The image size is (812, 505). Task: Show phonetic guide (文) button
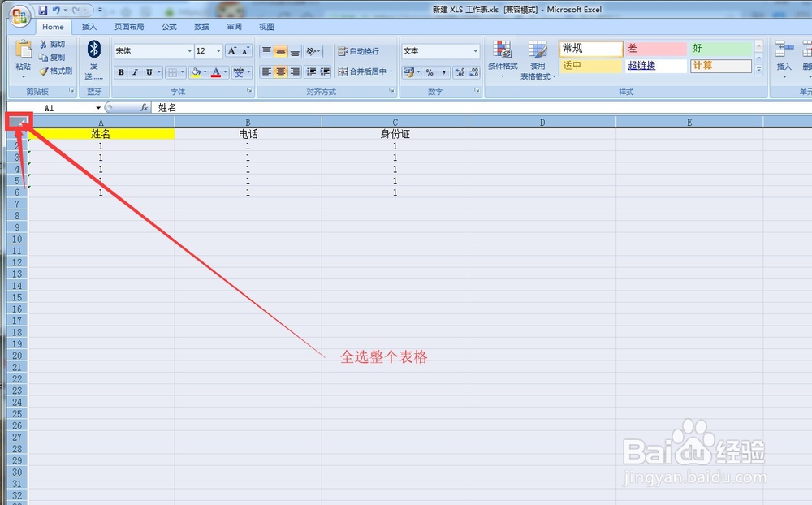point(238,72)
